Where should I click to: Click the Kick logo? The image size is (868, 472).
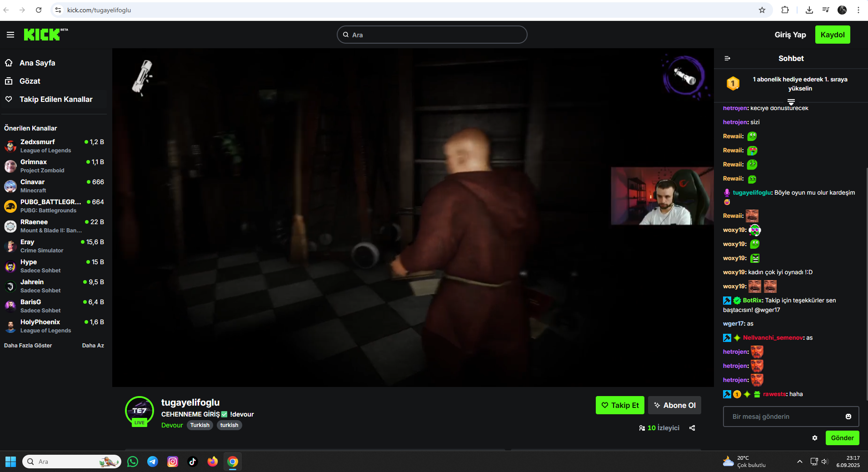[x=43, y=35]
